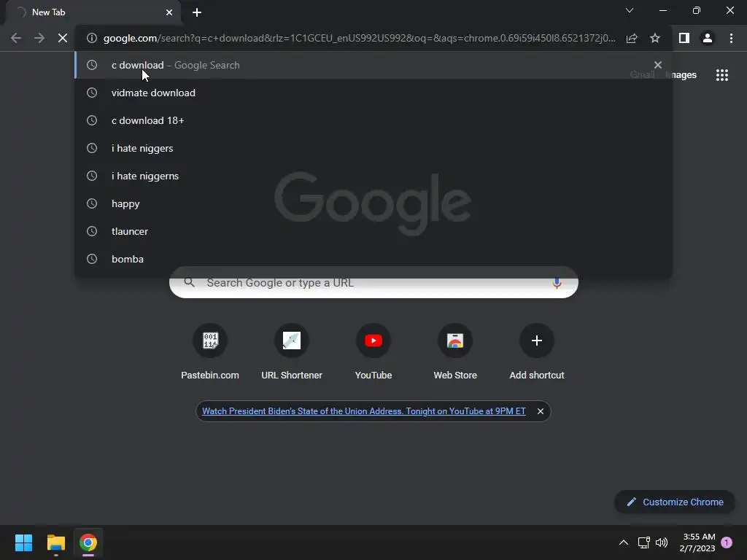Open the Web Store shortcut
This screenshot has height=560, width=747.
[455, 352]
